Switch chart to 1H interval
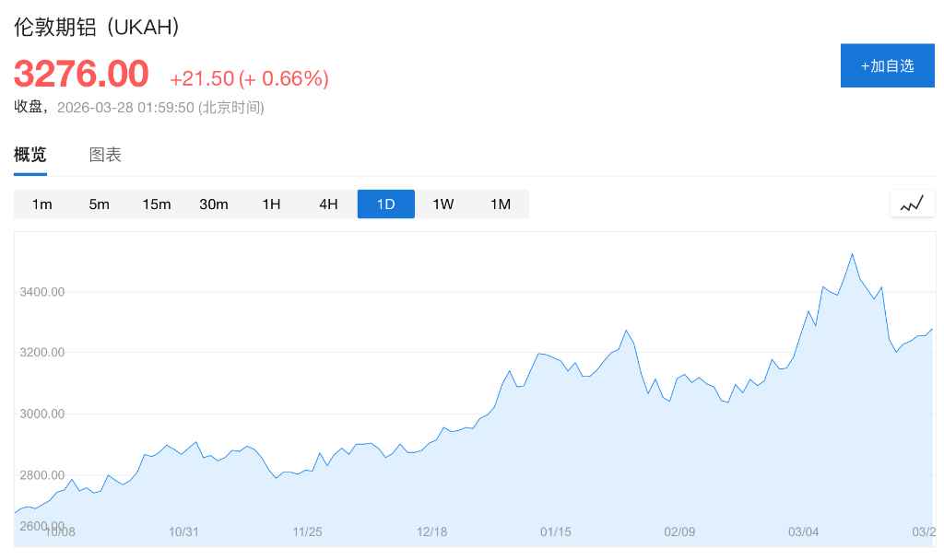Image resolution: width=944 pixels, height=560 pixels. [271, 204]
